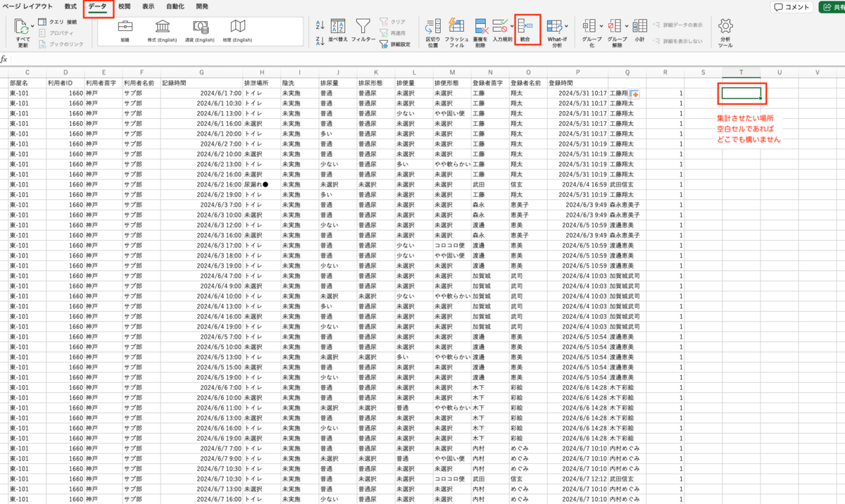
Task: Click 詳細データの表示 in the ribbon
Action: [x=677, y=25]
